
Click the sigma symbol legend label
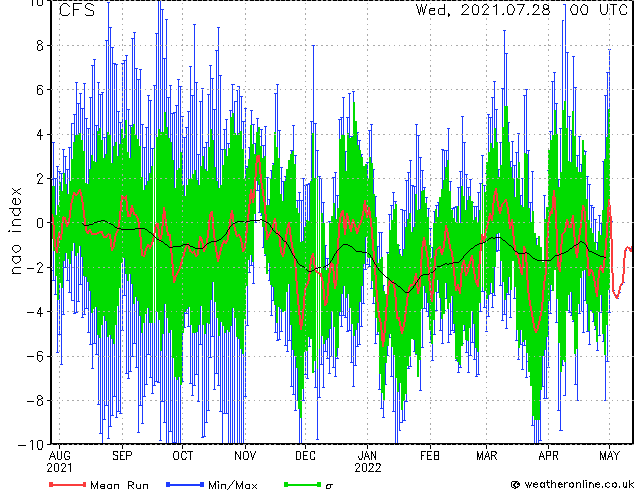pyautogui.click(x=330, y=486)
